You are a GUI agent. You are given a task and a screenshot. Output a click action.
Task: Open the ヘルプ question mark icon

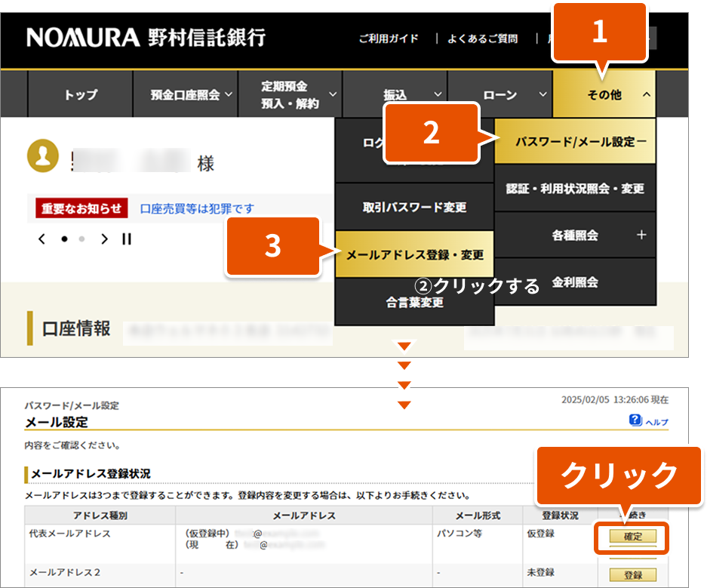click(x=635, y=420)
